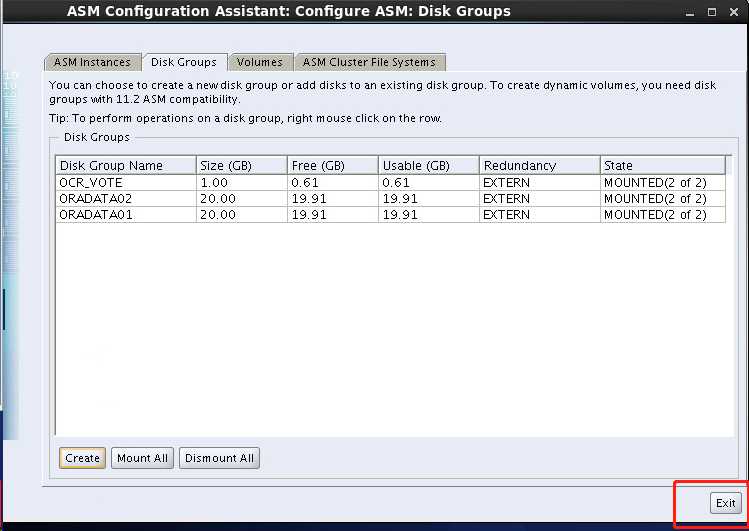
Task: Click the Size (GB) column header
Action: [241, 165]
